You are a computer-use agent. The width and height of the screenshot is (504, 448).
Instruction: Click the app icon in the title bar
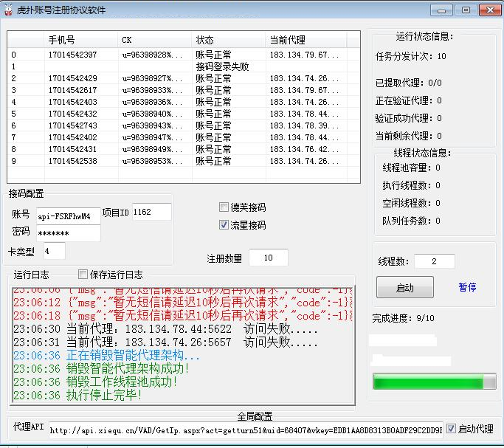9,10
